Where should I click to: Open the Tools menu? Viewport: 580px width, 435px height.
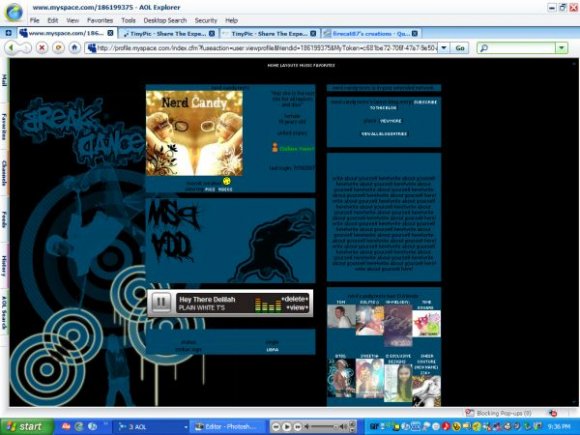pyautogui.click(x=128, y=20)
